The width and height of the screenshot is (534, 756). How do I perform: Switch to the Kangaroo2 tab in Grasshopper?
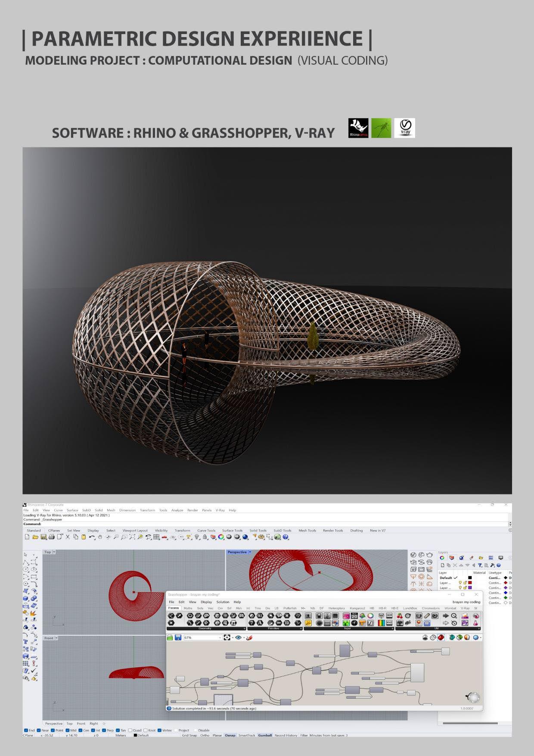pos(357,608)
